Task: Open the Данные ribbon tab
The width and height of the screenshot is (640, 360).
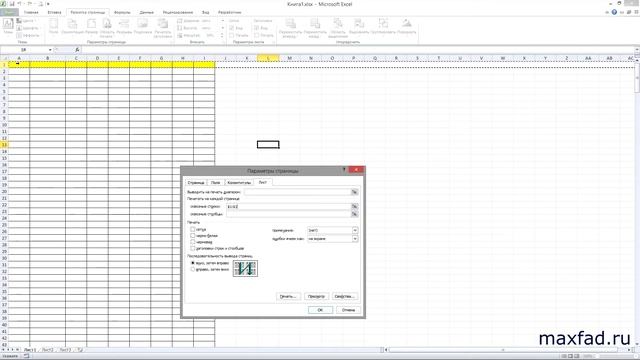Action: (x=147, y=12)
